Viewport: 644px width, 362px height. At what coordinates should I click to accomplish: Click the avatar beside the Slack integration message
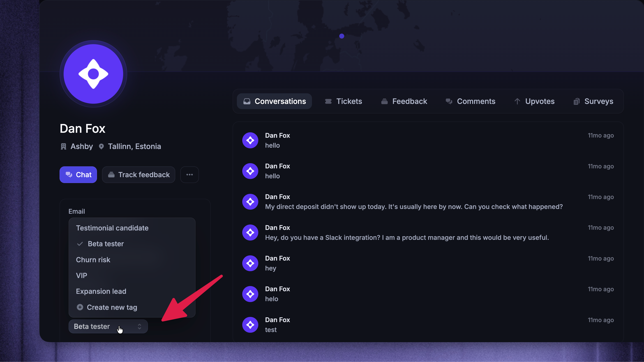pyautogui.click(x=250, y=233)
